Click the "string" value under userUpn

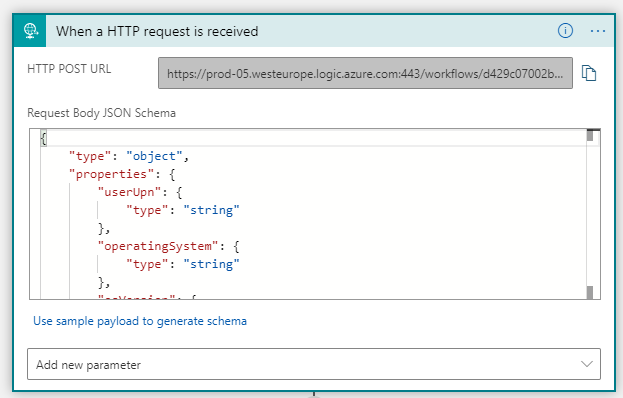click(x=211, y=210)
